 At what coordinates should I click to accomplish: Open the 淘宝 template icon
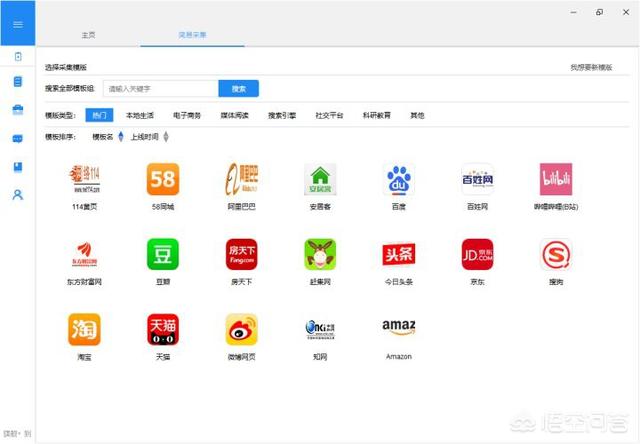pyautogui.click(x=84, y=329)
